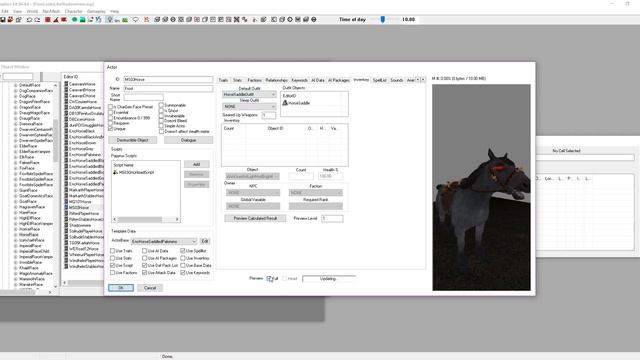Open the Global Variable dropdown
The width and height of the screenshot is (640, 360).
click(x=253, y=206)
